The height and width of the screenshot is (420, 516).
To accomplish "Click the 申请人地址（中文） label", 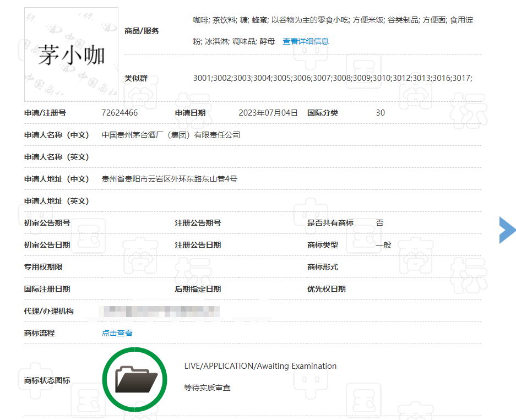I will (57, 179).
